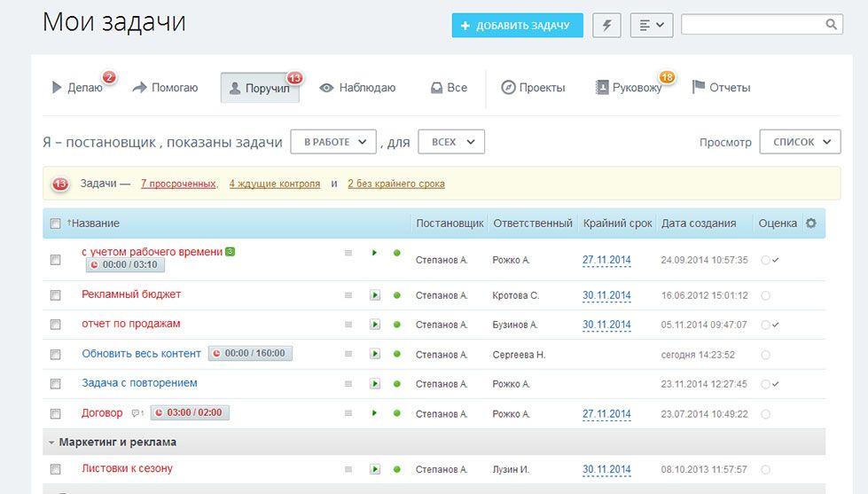The width and height of the screenshot is (868, 494).
Task: Click the green status dot for 'Рекламный бюджет'
Action: [x=397, y=295]
